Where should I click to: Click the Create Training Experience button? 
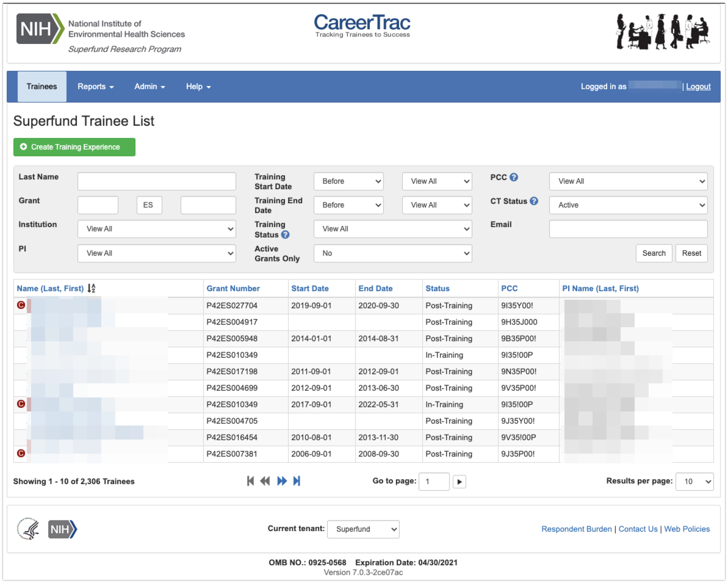[x=74, y=147]
